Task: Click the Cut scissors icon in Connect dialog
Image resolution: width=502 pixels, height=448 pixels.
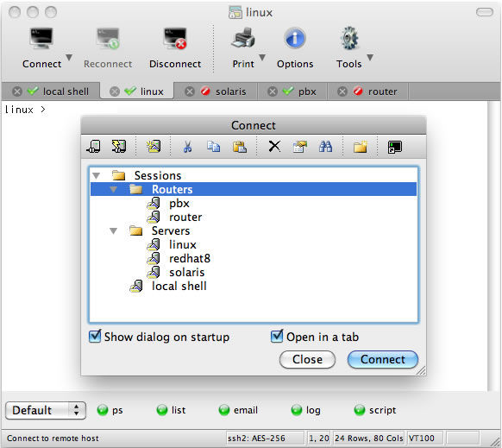Action: pos(188,147)
